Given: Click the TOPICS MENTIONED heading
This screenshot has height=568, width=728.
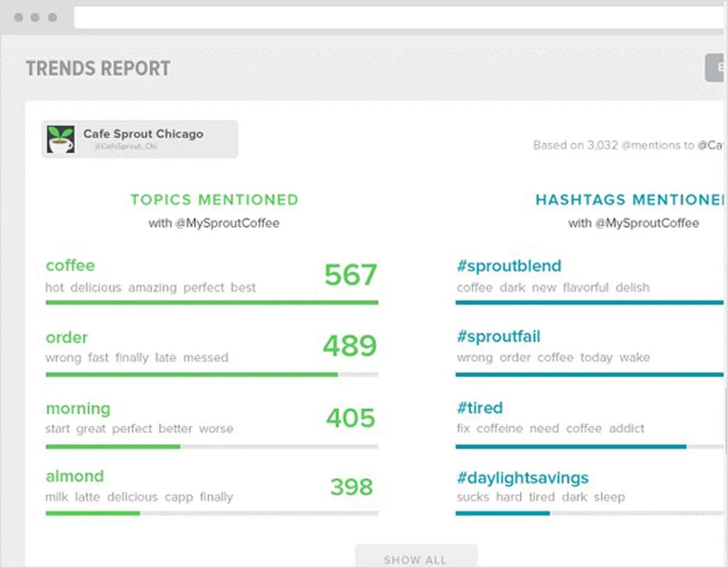Looking at the screenshot, I should [215, 199].
